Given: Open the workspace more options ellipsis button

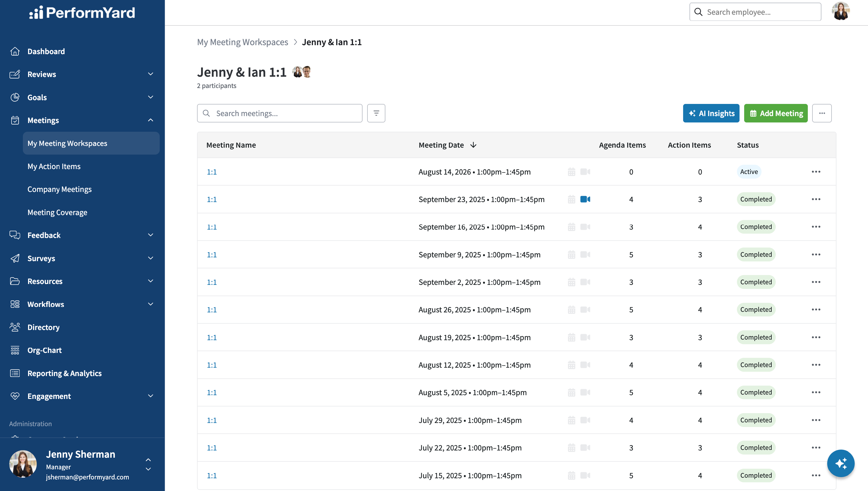Looking at the screenshot, I should pos(822,113).
